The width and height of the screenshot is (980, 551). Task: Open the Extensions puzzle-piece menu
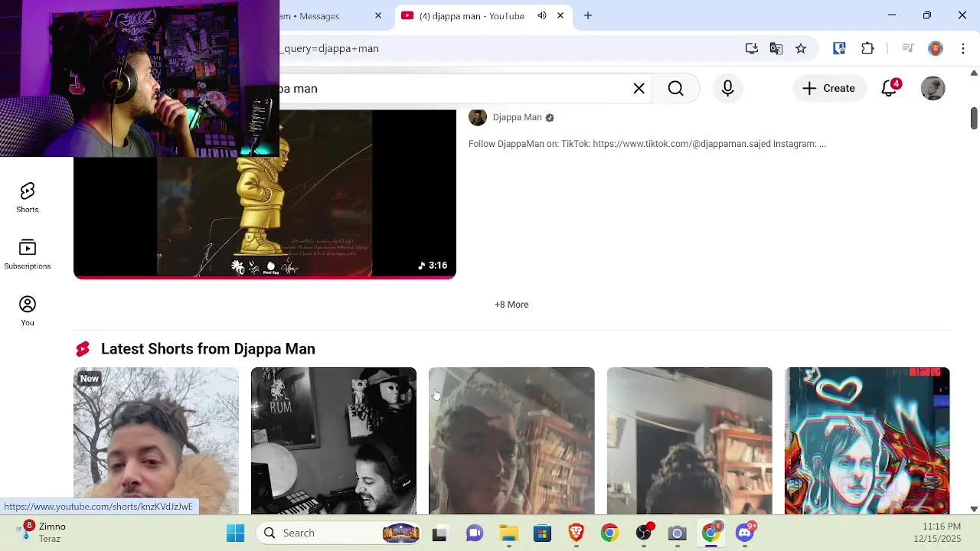coord(867,48)
